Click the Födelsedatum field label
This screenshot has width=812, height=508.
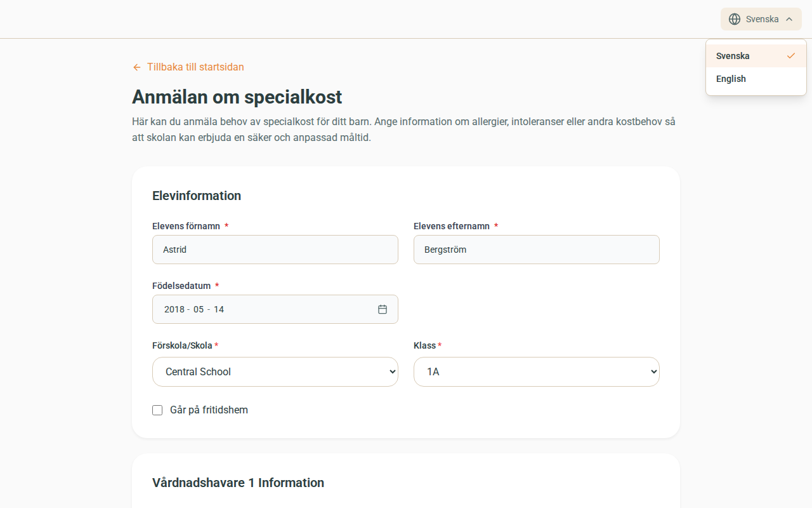point(181,286)
